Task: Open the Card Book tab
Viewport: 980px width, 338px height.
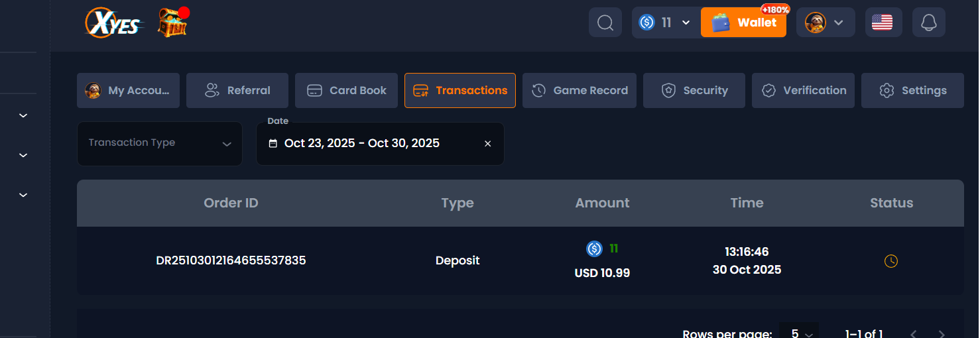Action: pyautogui.click(x=346, y=91)
